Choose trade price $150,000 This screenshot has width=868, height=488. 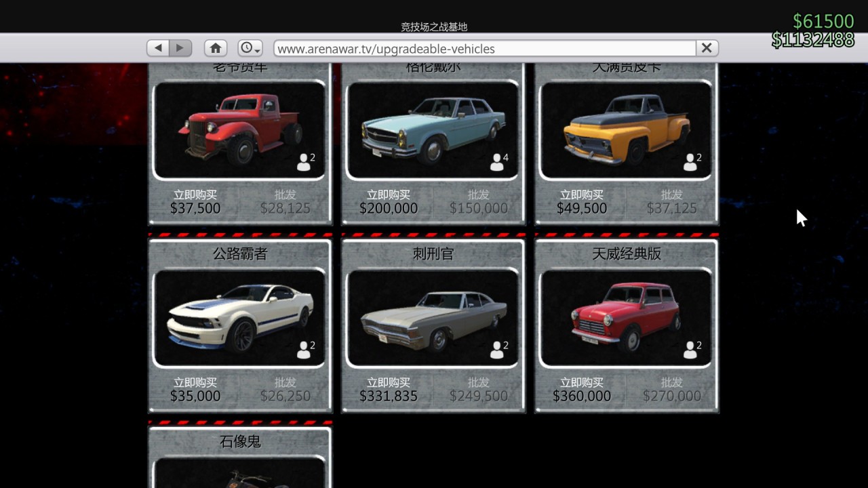click(479, 202)
